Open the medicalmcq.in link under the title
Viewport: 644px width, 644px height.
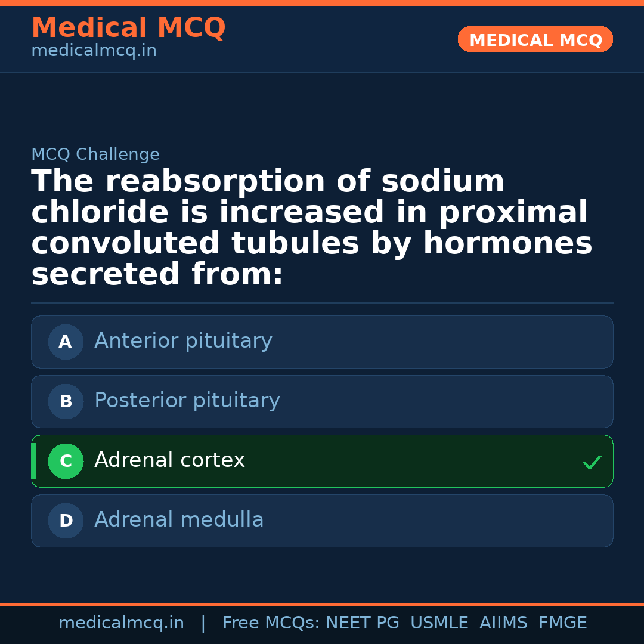click(94, 51)
